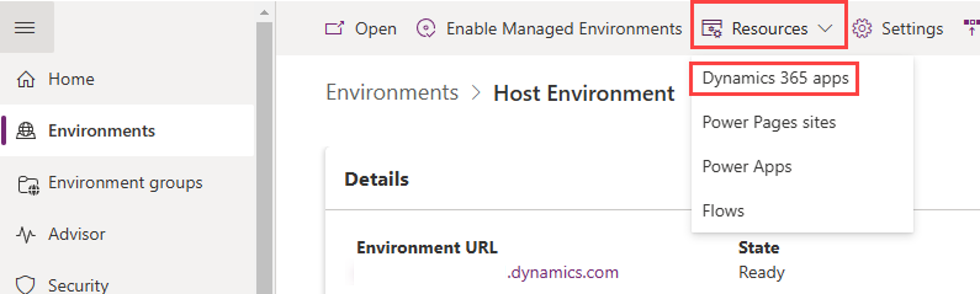This screenshot has width=980, height=294.
Task: Choose Power Pages sites menu entry
Action: pos(769,122)
